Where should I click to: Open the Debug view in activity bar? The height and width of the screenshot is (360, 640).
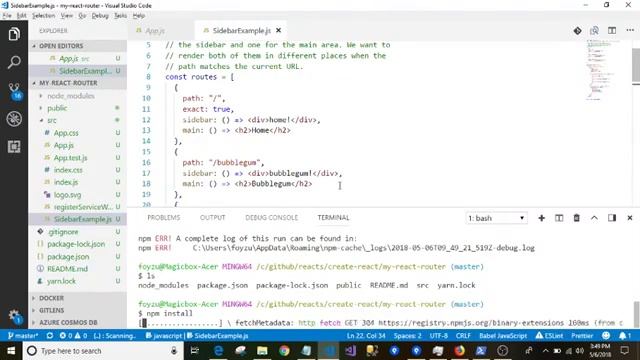(x=14, y=119)
